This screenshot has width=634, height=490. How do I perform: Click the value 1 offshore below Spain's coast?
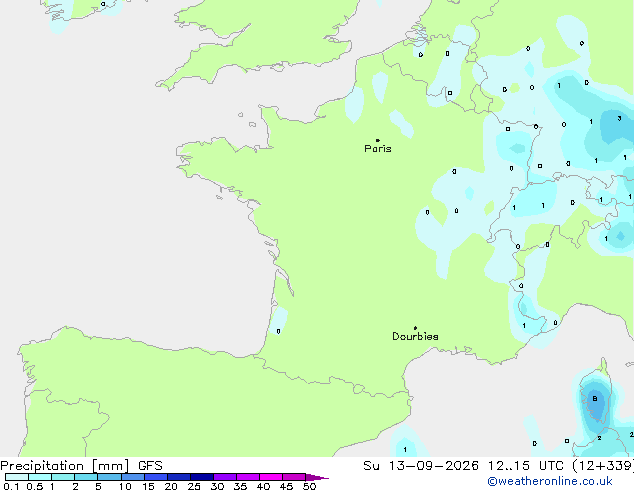tap(405, 450)
